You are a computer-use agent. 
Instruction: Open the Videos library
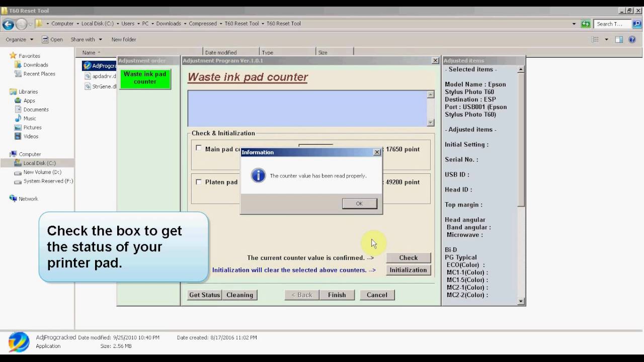(31, 136)
